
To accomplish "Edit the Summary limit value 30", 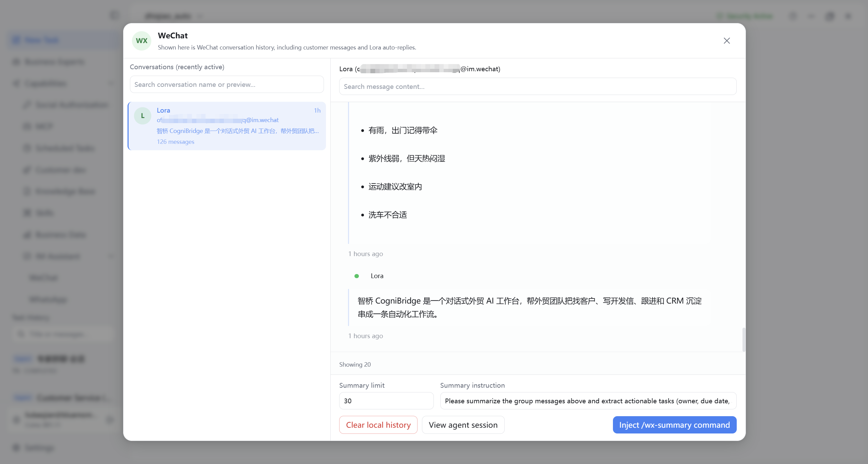I will tap(386, 401).
